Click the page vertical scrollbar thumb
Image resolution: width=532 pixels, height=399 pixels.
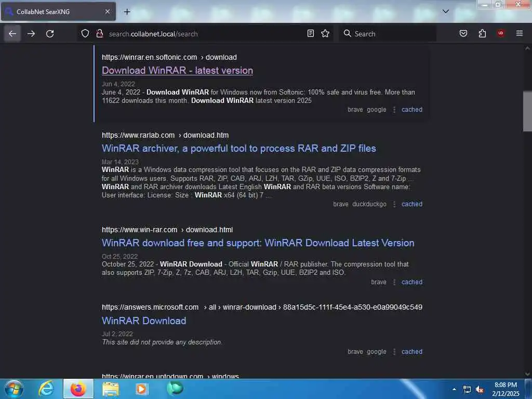click(527, 111)
